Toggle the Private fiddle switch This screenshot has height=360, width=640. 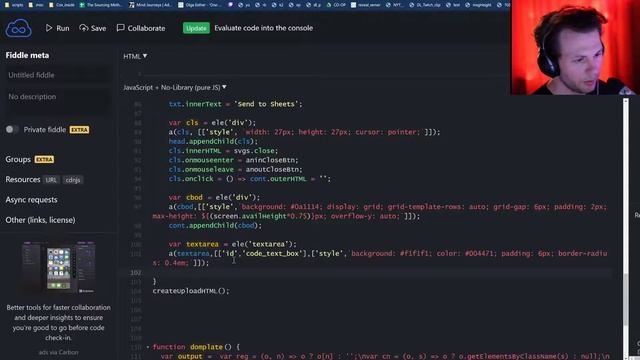pyautogui.click(x=12, y=130)
